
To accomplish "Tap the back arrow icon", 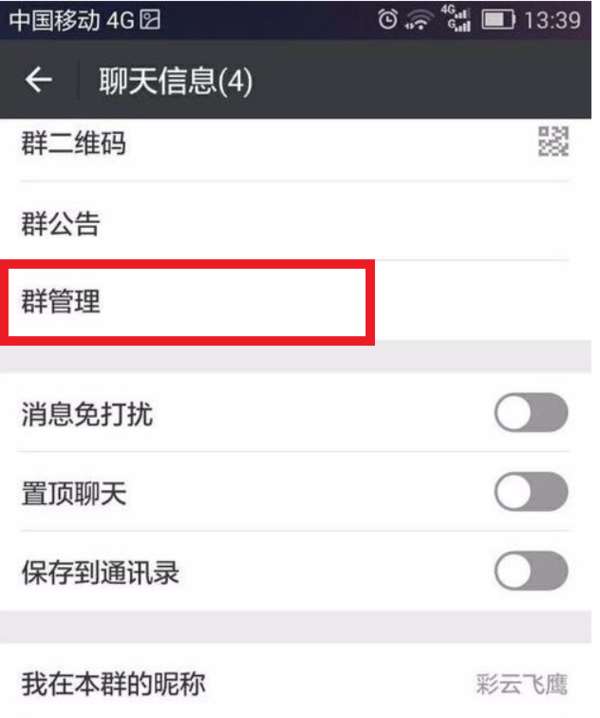I will point(38,80).
